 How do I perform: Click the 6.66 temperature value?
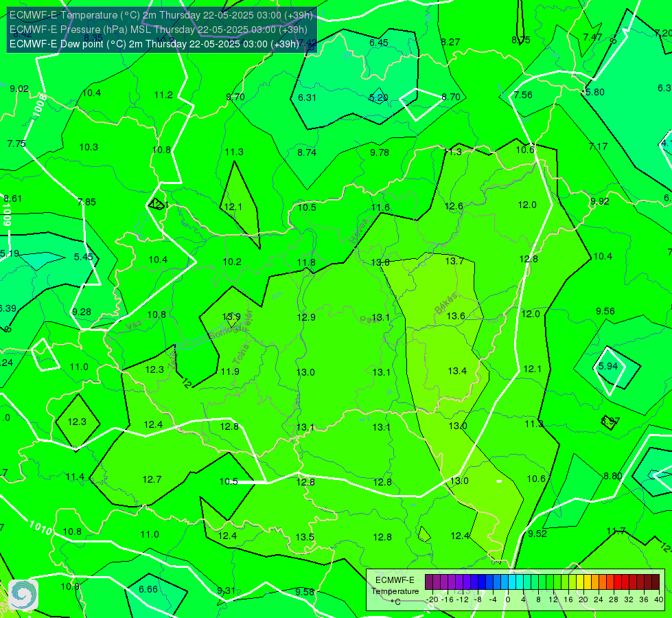coord(148,589)
